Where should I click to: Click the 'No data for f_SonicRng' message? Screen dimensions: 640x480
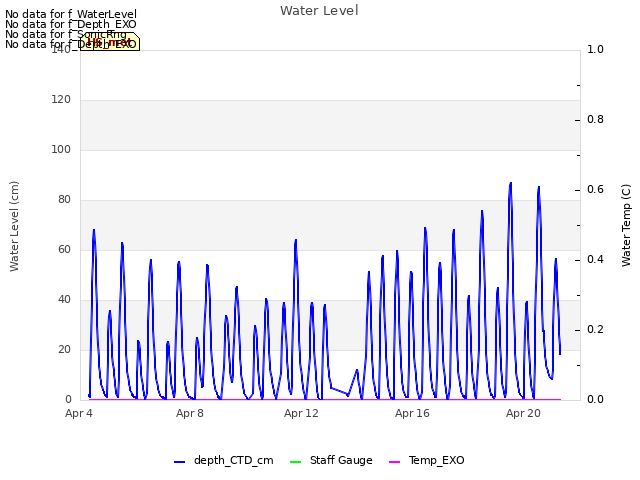(66, 34)
